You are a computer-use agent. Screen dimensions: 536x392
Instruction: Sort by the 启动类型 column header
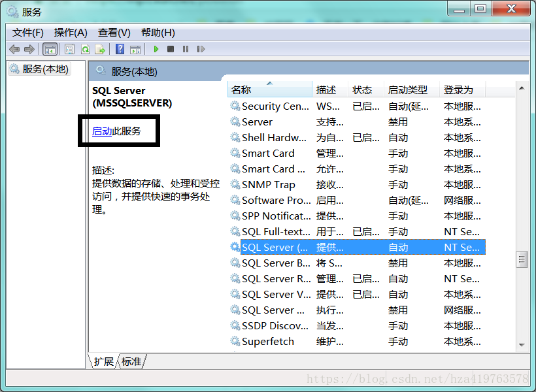412,90
